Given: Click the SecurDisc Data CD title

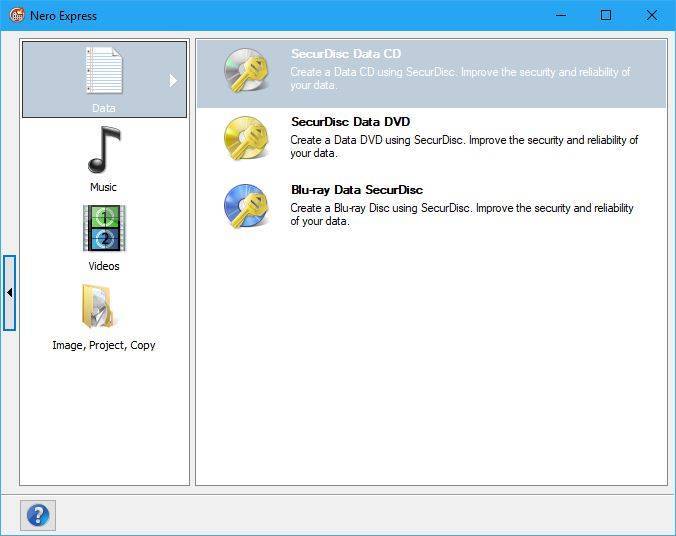Looking at the screenshot, I should [x=346, y=53].
